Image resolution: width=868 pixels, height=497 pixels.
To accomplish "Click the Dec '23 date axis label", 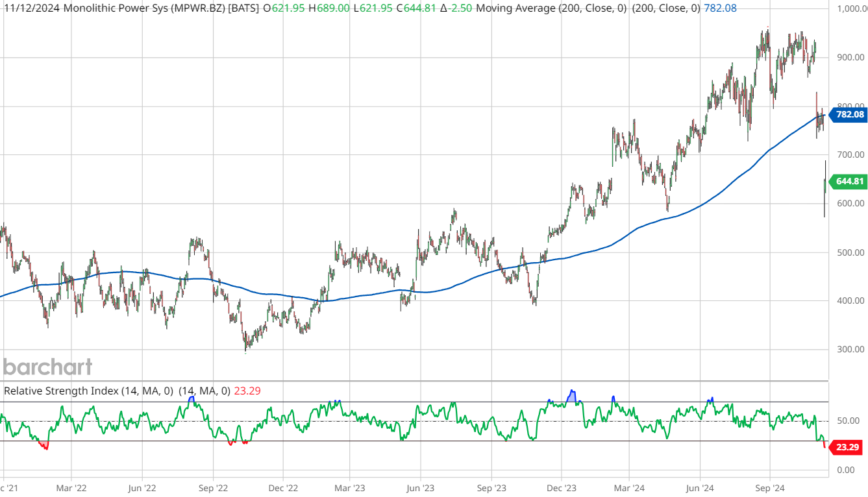I will point(562,487).
